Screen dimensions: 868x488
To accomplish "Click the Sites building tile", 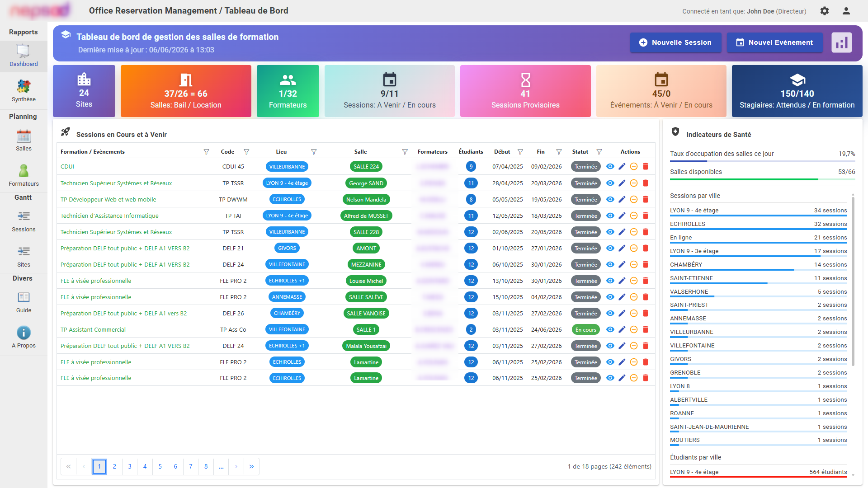I will coord(84,91).
